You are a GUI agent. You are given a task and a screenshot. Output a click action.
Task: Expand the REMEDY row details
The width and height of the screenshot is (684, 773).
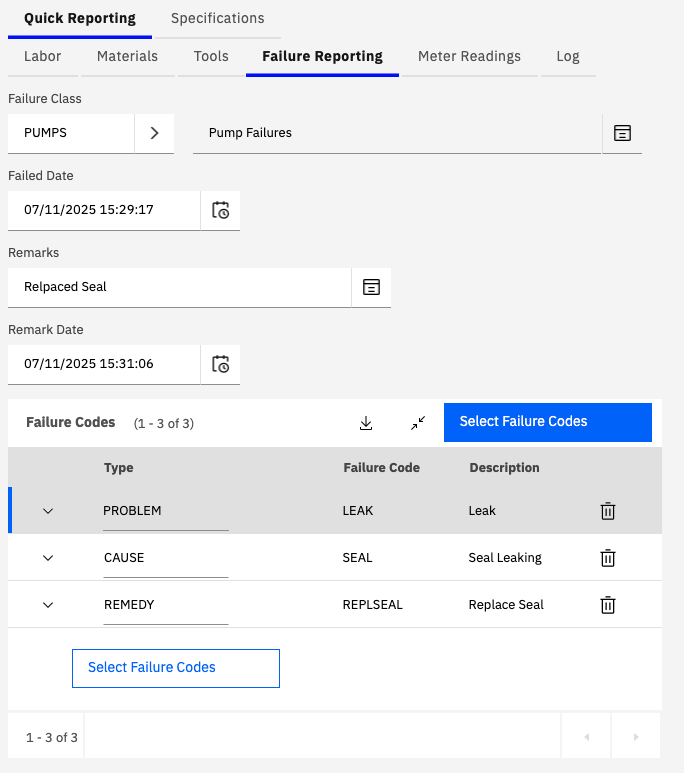coord(48,605)
